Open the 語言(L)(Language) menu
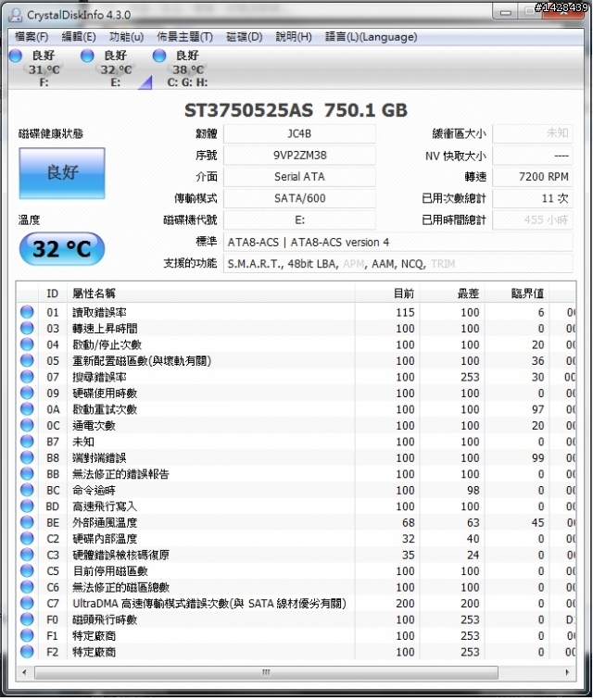The height and width of the screenshot is (700, 593). click(371, 37)
